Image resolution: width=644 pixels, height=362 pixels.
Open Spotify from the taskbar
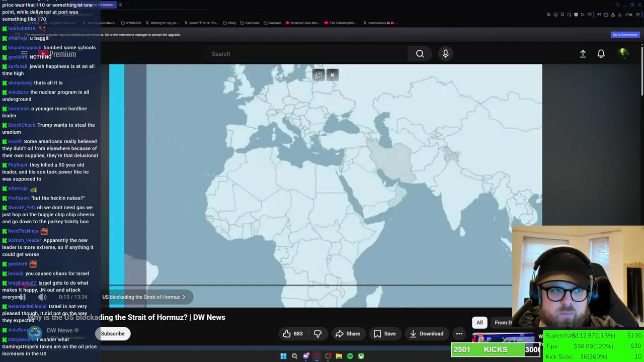pos(350,356)
